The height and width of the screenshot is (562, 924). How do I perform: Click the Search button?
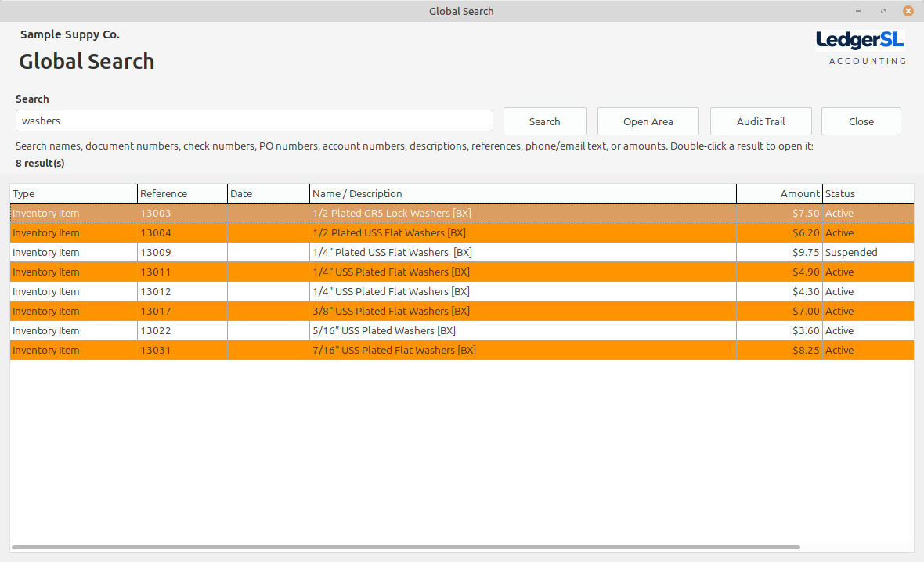(544, 121)
